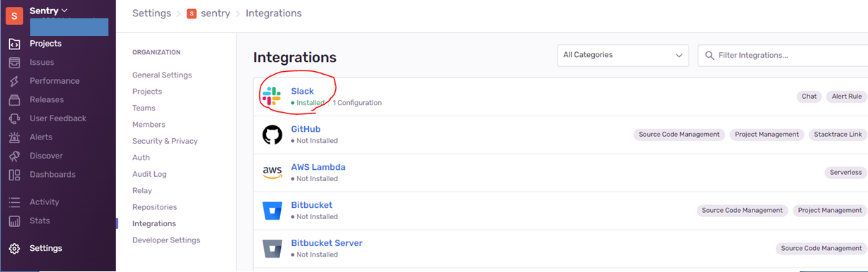The image size is (868, 272).
Task: Open the Sentry organization dropdown chevron
Action: pos(65,11)
